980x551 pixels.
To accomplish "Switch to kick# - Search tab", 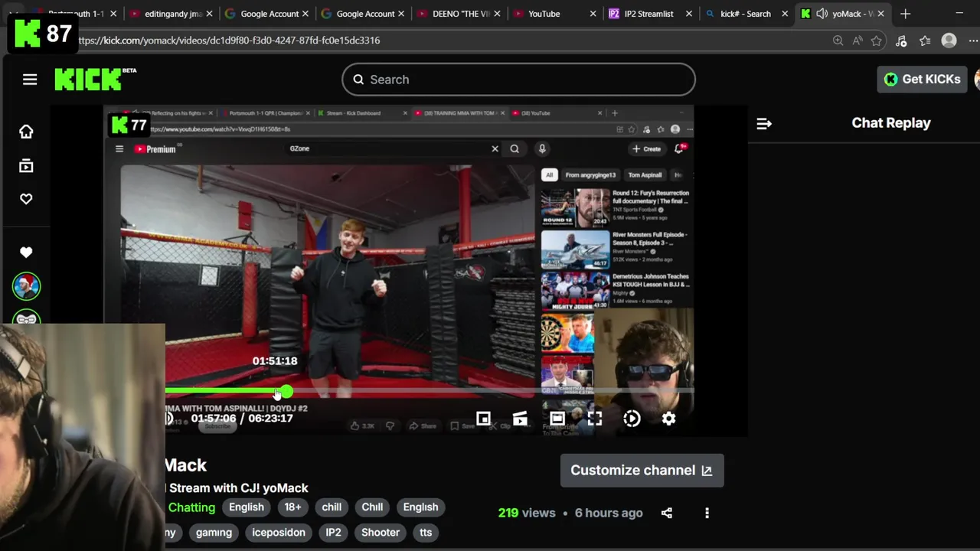I will 745,14.
